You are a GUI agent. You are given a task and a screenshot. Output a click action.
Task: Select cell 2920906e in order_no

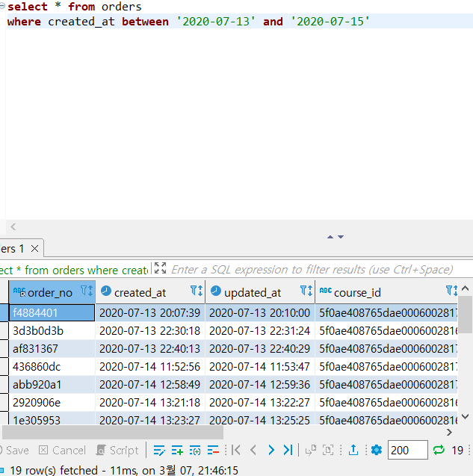pyautogui.click(x=52, y=402)
